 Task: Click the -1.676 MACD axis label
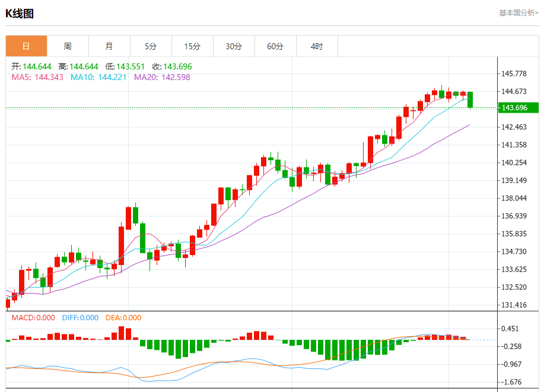coord(511,382)
